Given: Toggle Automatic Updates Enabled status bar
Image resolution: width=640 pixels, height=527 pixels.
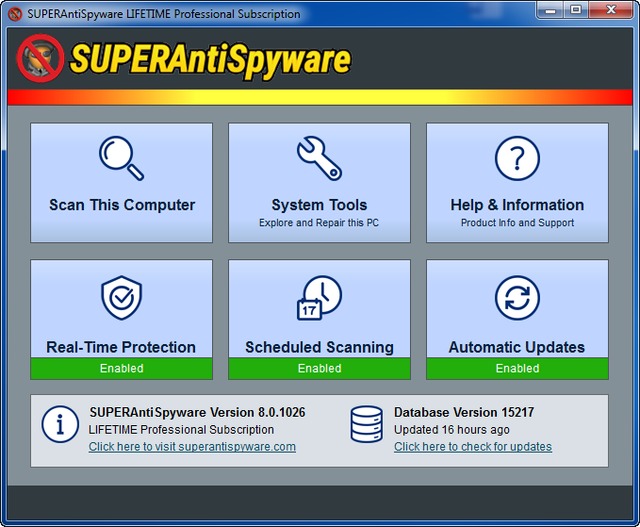Looking at the screenshot, I should point(517,368).
